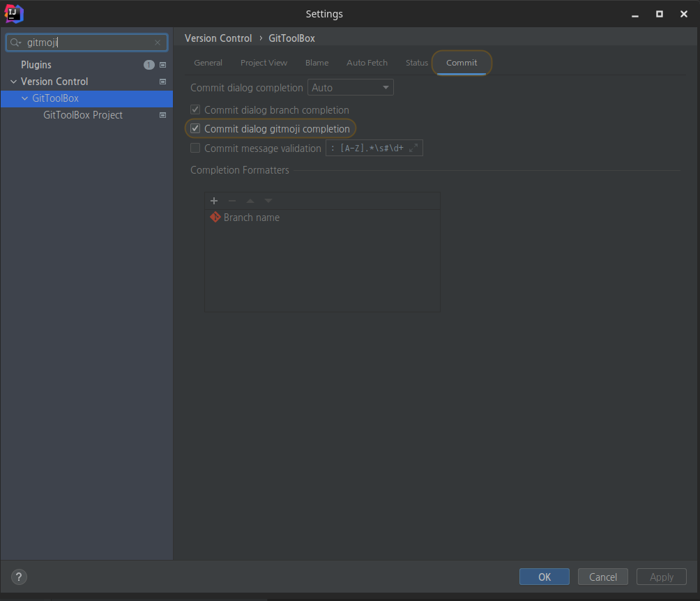Viewport: 700px width, 601px height.
Task: Switch to the Status tab
Action: [416, 63]
